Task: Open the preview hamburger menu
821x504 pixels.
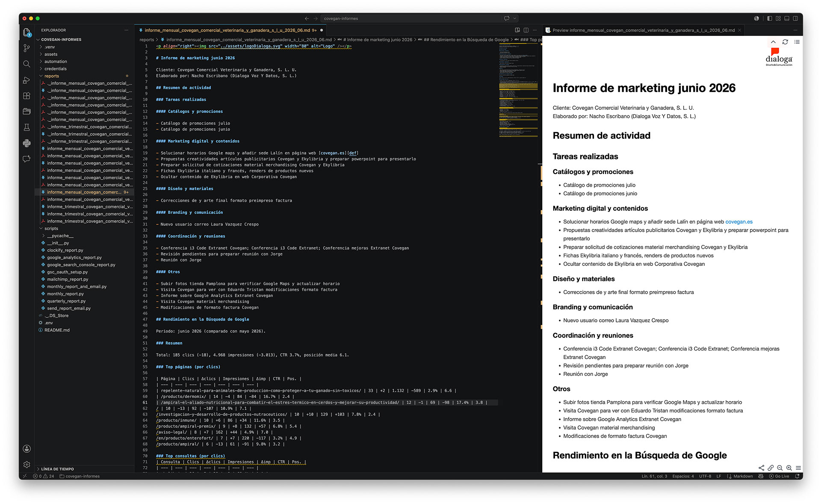Action: click(798, 468)
